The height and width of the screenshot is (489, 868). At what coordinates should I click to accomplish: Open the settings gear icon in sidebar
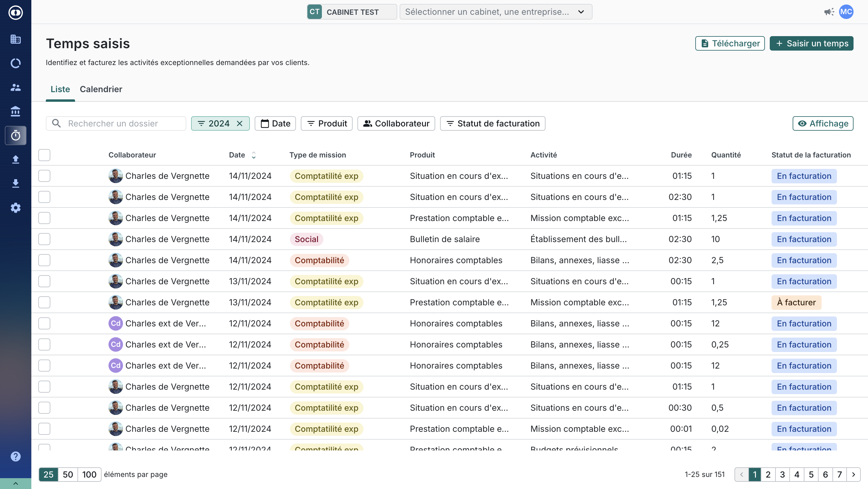[x=15, y=208]
